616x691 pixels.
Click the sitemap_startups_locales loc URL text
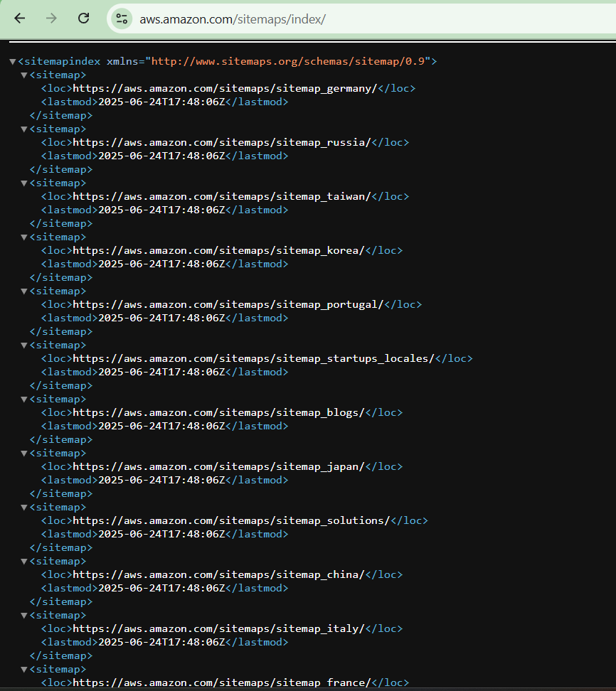click(253, 359)
